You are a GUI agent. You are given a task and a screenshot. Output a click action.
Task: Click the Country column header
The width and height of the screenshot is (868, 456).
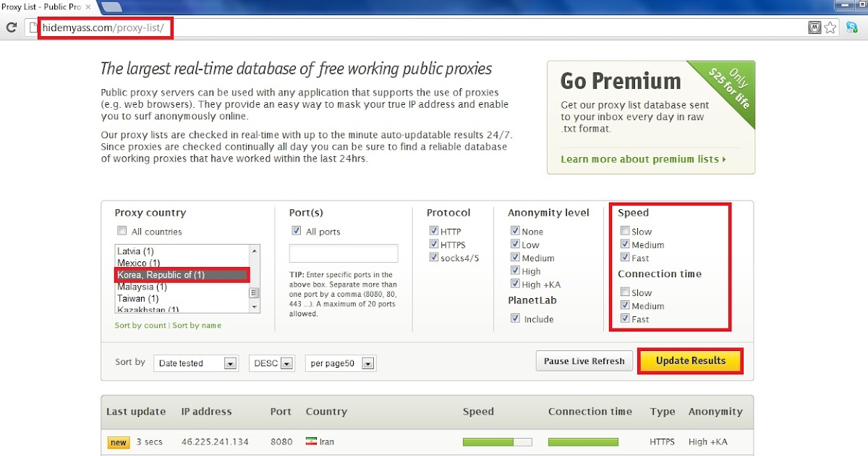pyautogui.click(x=326, y=411)
